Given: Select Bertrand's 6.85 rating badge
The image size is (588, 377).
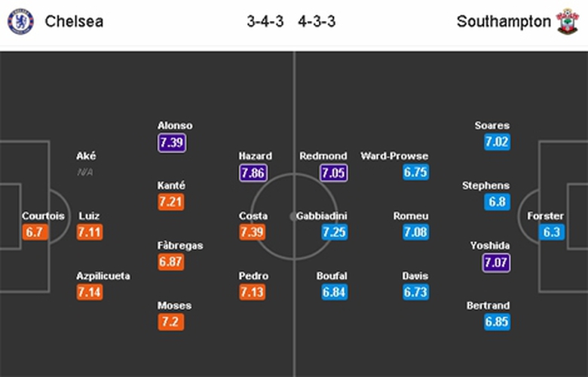Looking at the screenshot, I should 497,322.
